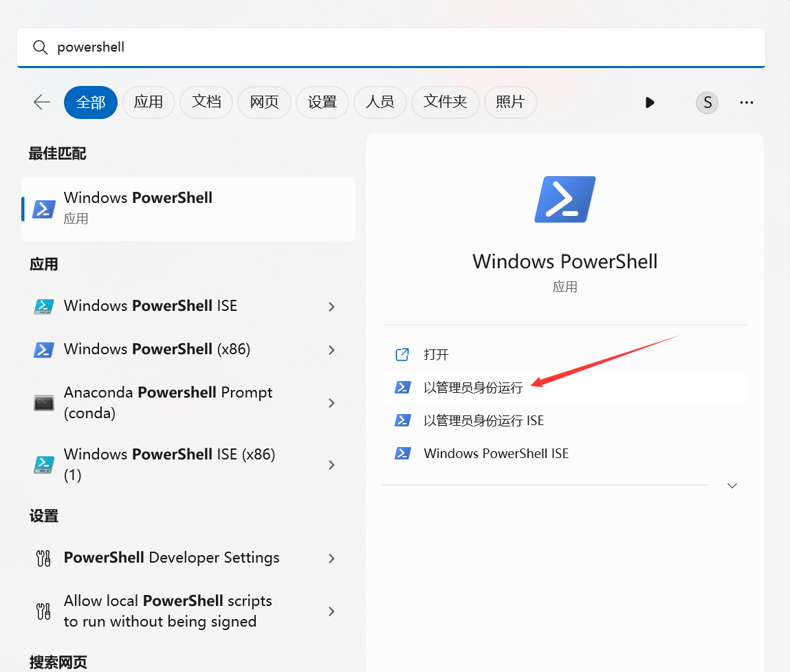
Task: Expand Allow local PowerShell scripts chevron
Action: click(x=331, y=611)
